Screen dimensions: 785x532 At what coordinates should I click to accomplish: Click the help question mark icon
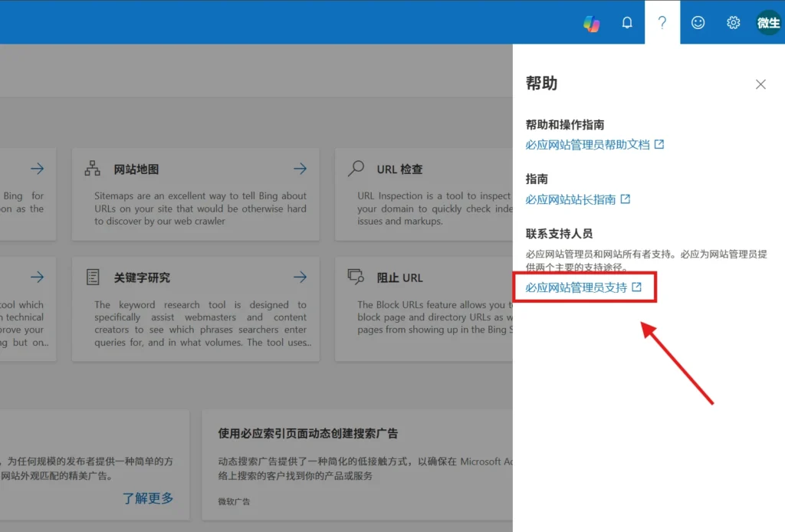click(662, 23)
